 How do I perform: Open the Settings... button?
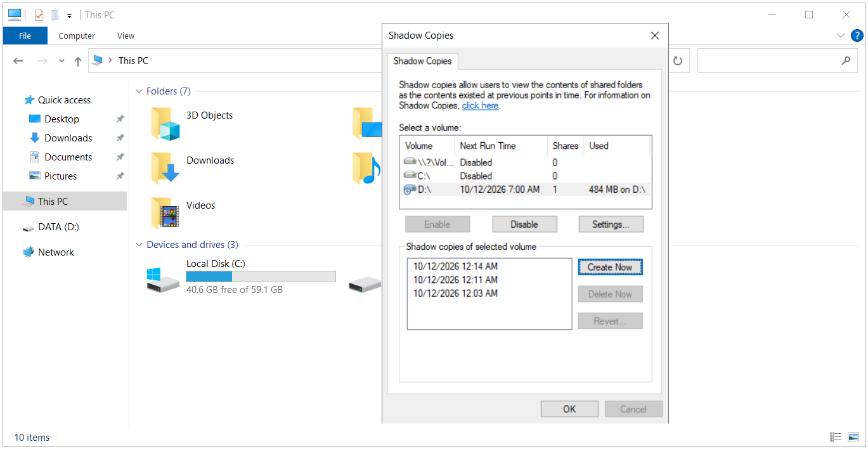[x=611, y=224]
